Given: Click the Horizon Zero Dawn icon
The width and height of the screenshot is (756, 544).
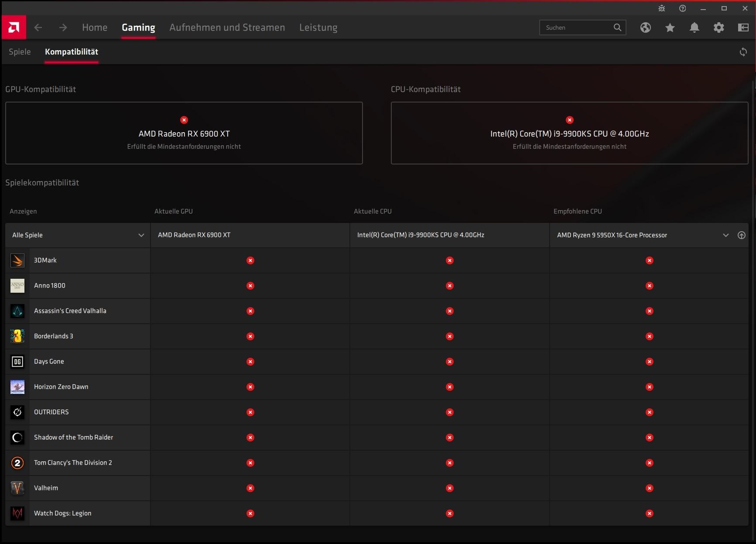Looking at the screenshot, I should pyautogui.click(x=17, y=387).
